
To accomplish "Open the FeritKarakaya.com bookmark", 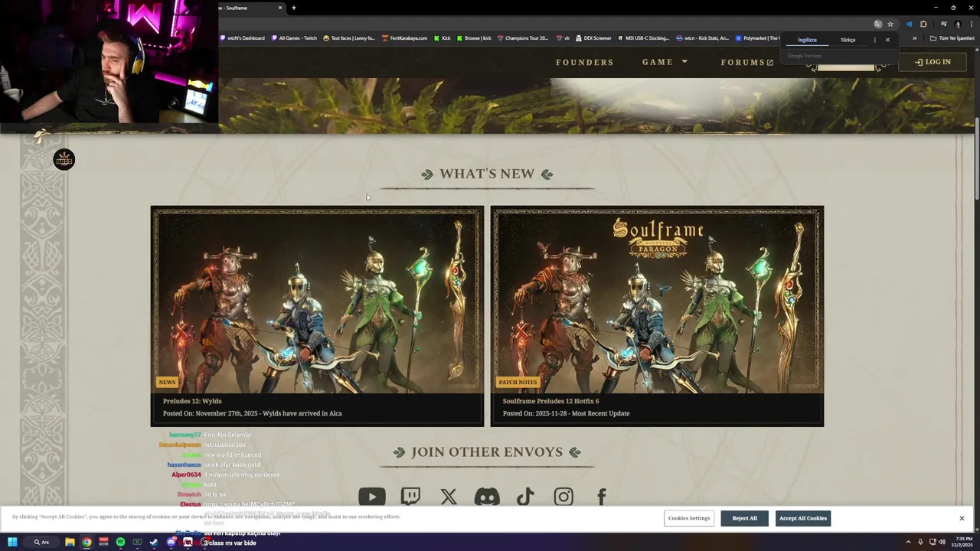I will pos(405,38).
